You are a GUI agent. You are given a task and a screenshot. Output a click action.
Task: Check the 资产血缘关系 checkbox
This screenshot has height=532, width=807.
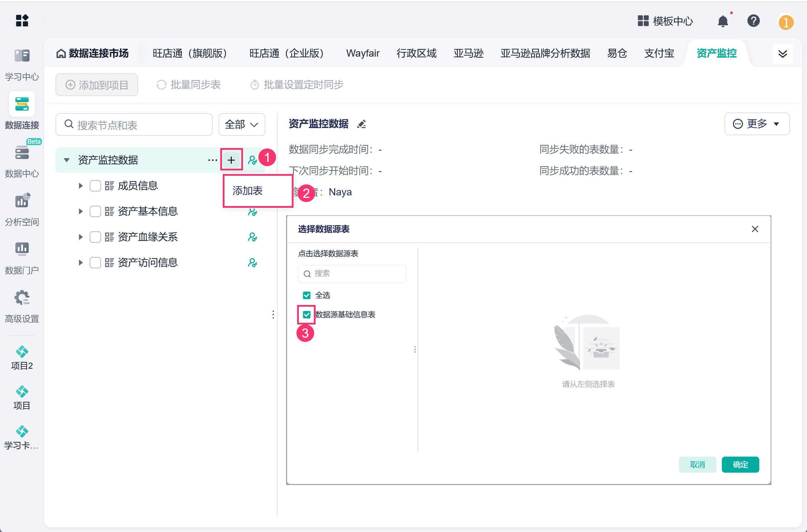95,237
